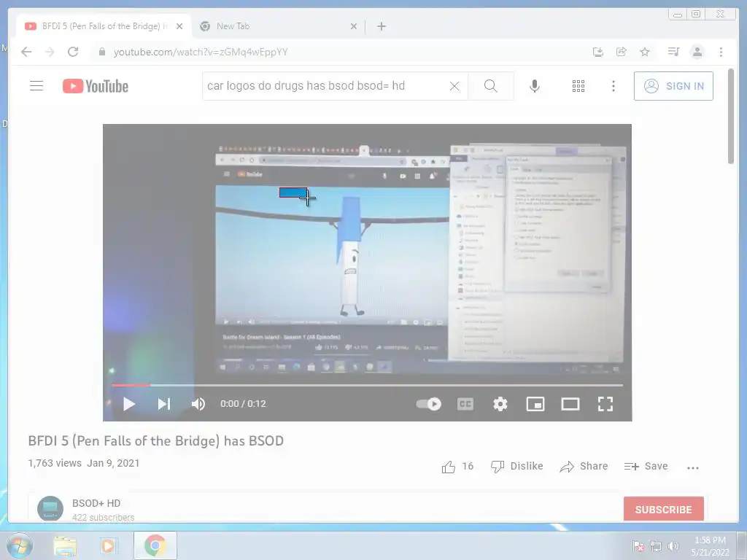Bookmark this page with star
This screenshot has width=747, height=560.
645,52
